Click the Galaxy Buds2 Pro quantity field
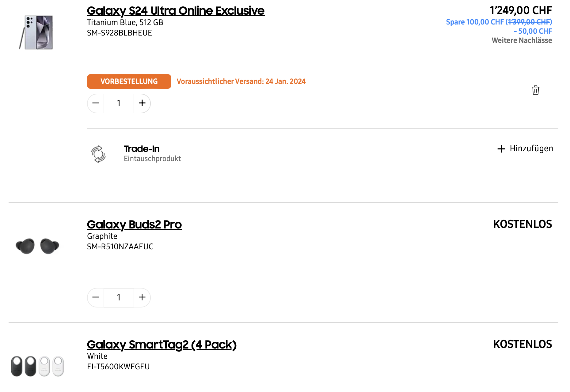 coord(119,297)
